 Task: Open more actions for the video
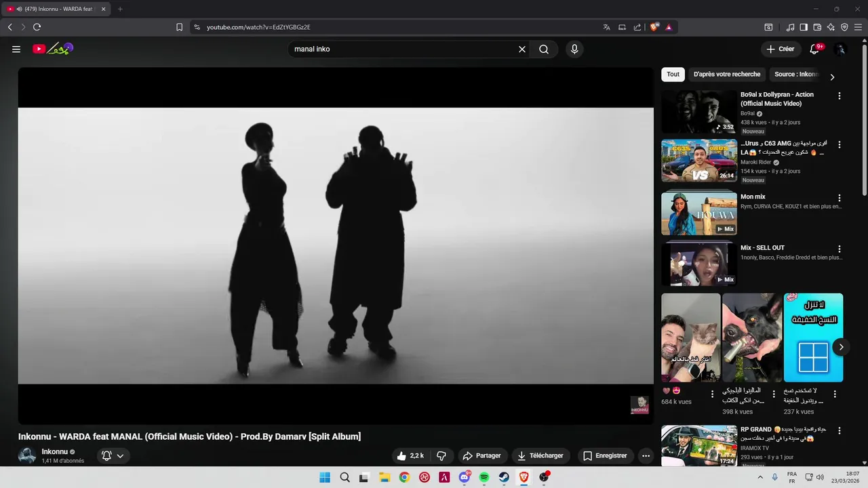646,455
